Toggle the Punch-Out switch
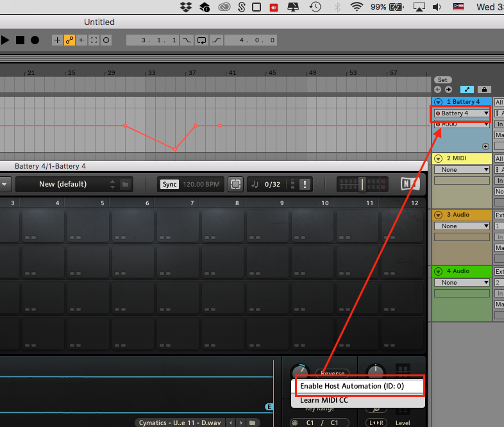 tap(217, 40)
